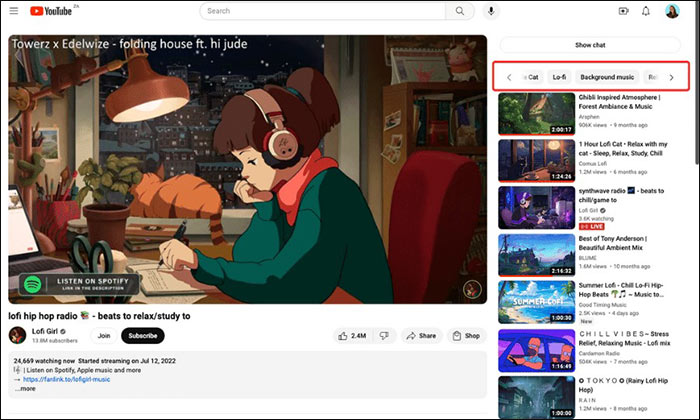Click the search magnifier button
The height and width of the screenshot is (420, 700).
pyautogui.click(x=459, y=11)
